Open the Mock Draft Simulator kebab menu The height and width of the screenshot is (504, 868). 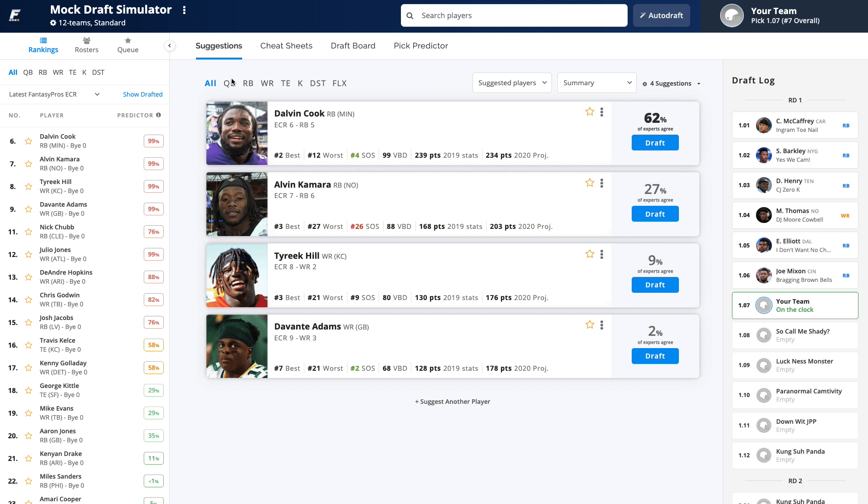pyautogui.click(x=184, y=10)
